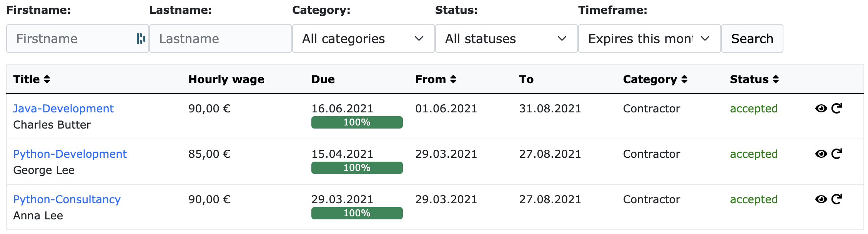Image resolution: width=868 pixels, height=234 pixels.
Task: Sort the table by Status column
Action: click(752, 79)
